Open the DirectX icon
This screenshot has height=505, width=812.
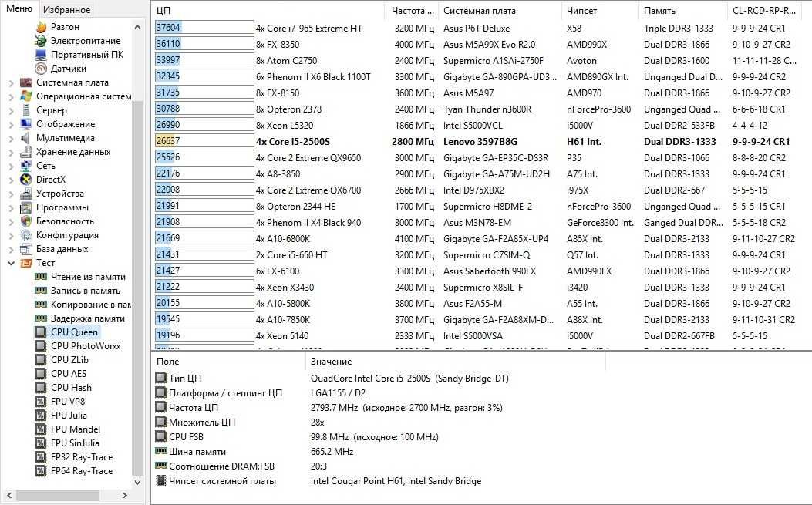(x=26, y=180)
